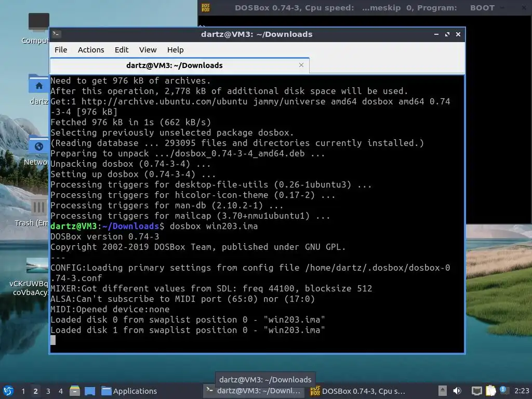Image resolution: width=532 pixels, height=399 pixels.
Task: Open the network status tray icon
Action: (x=477, y=391)
